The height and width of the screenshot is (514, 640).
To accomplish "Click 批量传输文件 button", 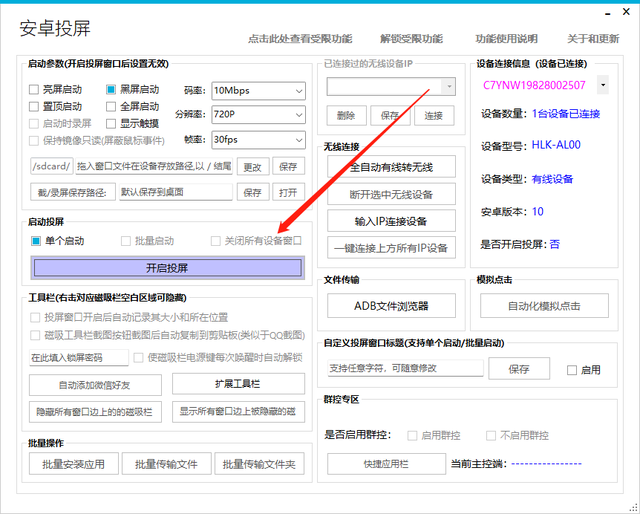I will click(167, 463).
